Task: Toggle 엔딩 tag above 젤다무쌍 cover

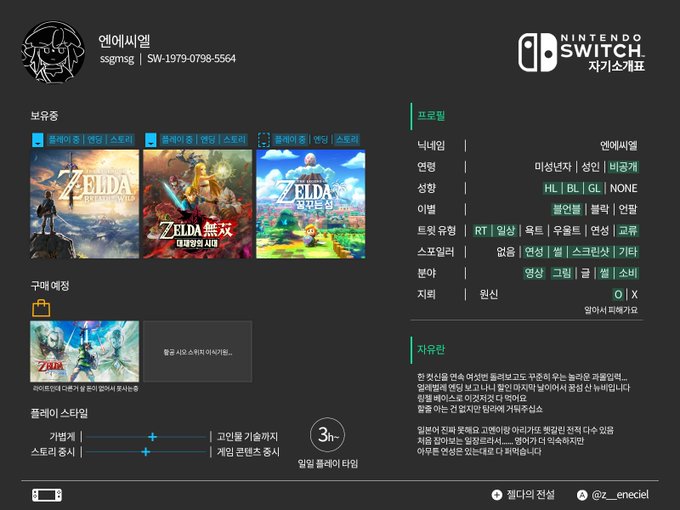Action: point(207,140)
